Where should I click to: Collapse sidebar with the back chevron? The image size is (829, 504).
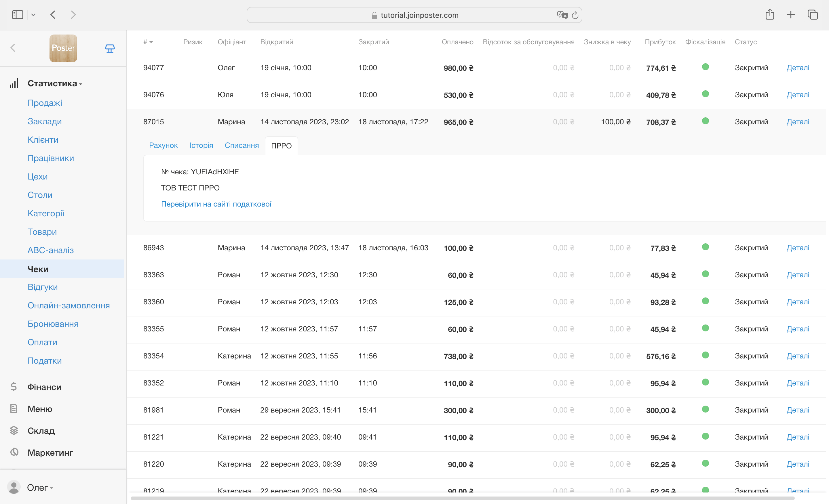click(13, 48)
